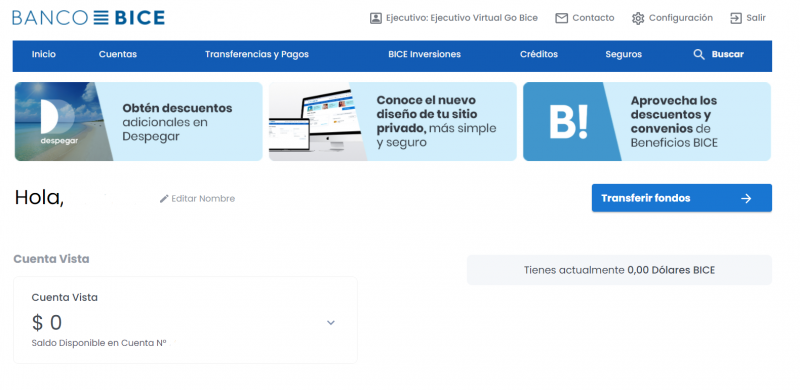The image size is (800, 390).
Task: Click the Transferir fondos button
Action: (x=682, y=198)
